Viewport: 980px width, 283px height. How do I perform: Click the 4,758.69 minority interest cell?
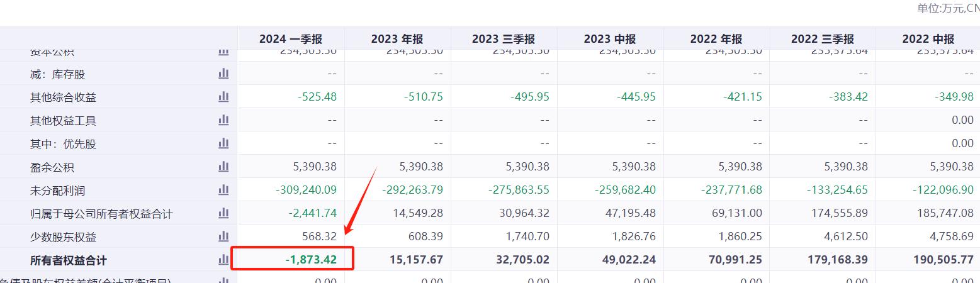952,237
